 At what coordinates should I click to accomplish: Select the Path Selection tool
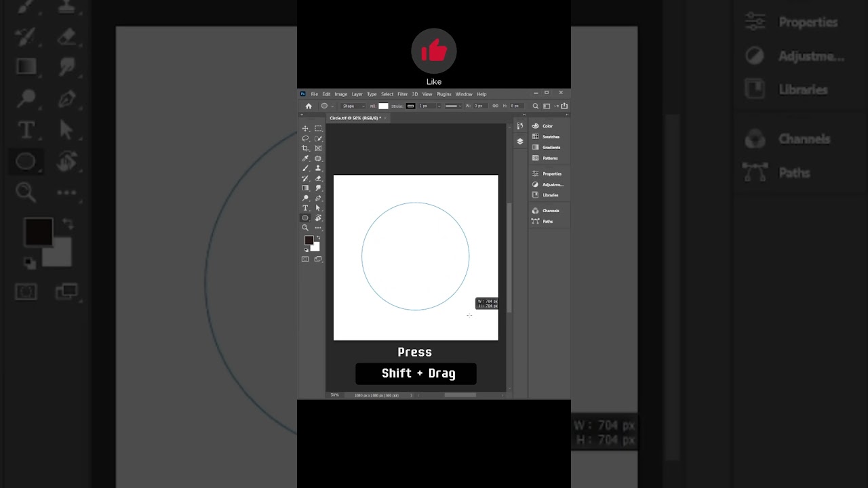pyautogui.click(x=318, y=207)
